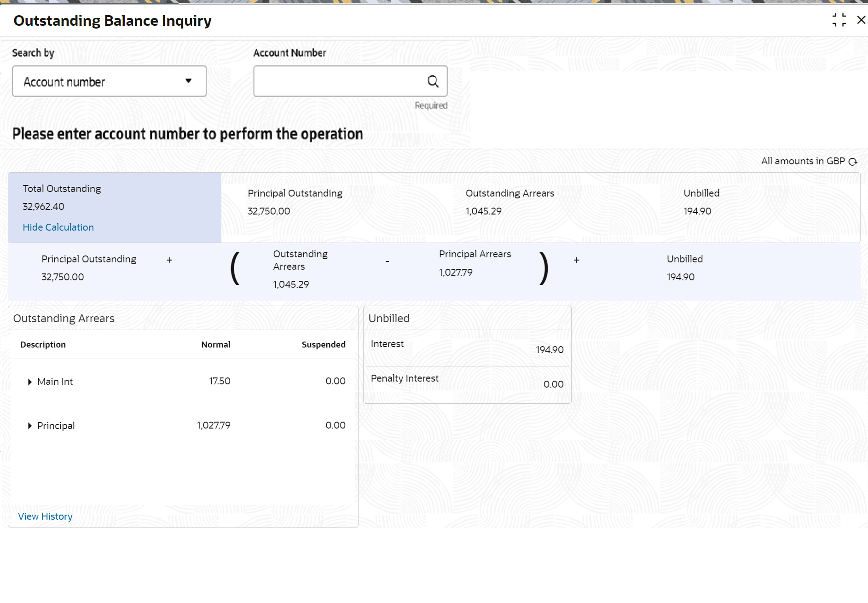The height and width of the screenshot is (603, 868).
Task: Click the search magnifier in Account Number field
Action: click(433, 81)
